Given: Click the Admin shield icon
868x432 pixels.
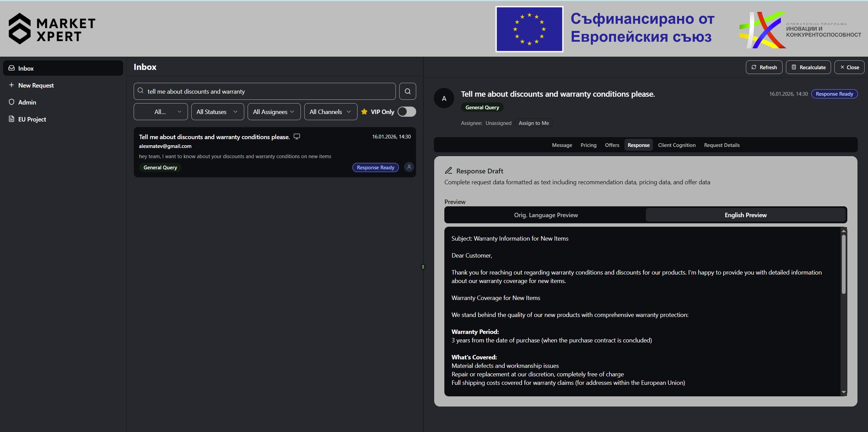Looking at the screenshot, I should tap(12, 102).
